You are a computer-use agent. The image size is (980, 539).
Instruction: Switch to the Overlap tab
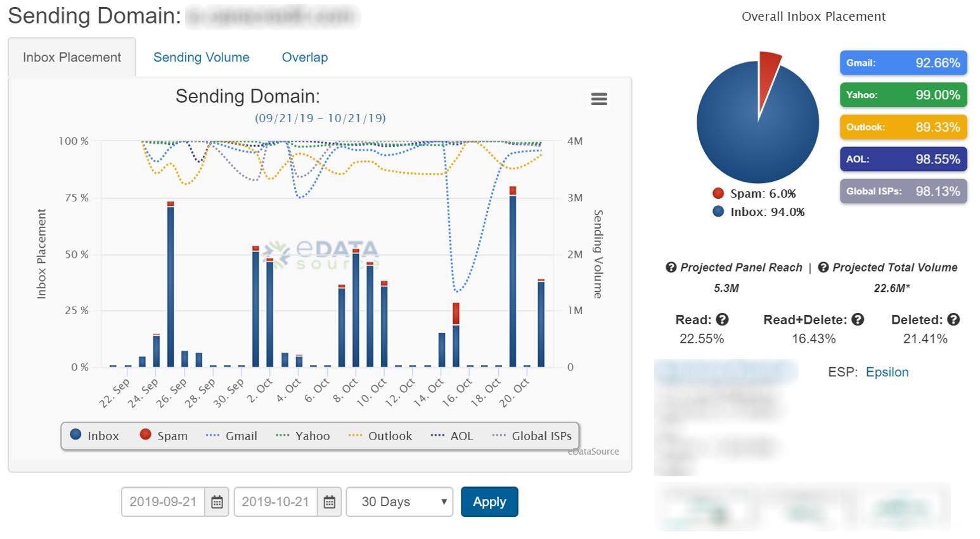point(305,57)
